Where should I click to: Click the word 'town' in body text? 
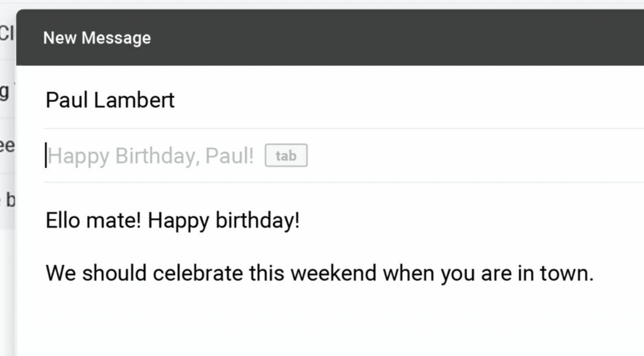click(x=567, y=273)
